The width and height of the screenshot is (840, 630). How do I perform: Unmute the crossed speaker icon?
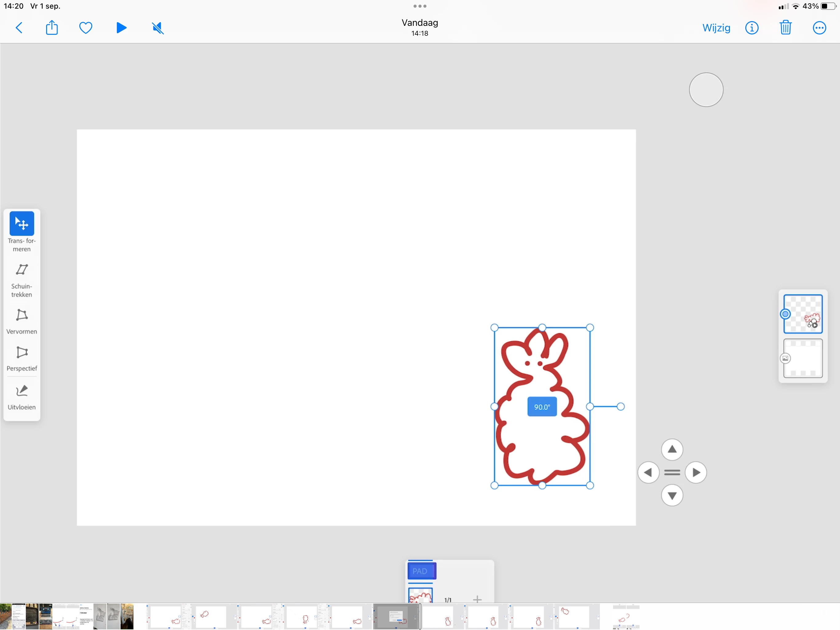pyautogui.click(x=158, y=28)
